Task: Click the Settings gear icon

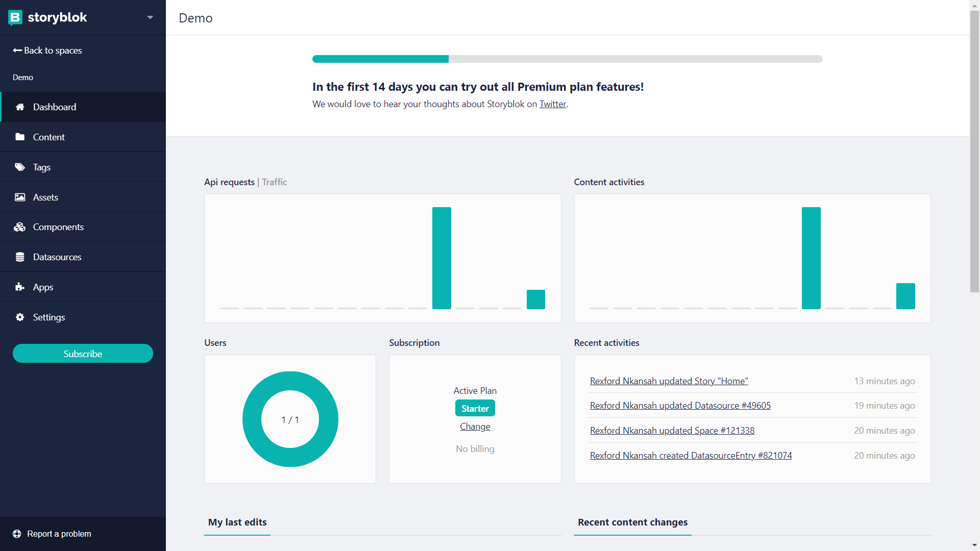Action: click(x=20, y=317)
